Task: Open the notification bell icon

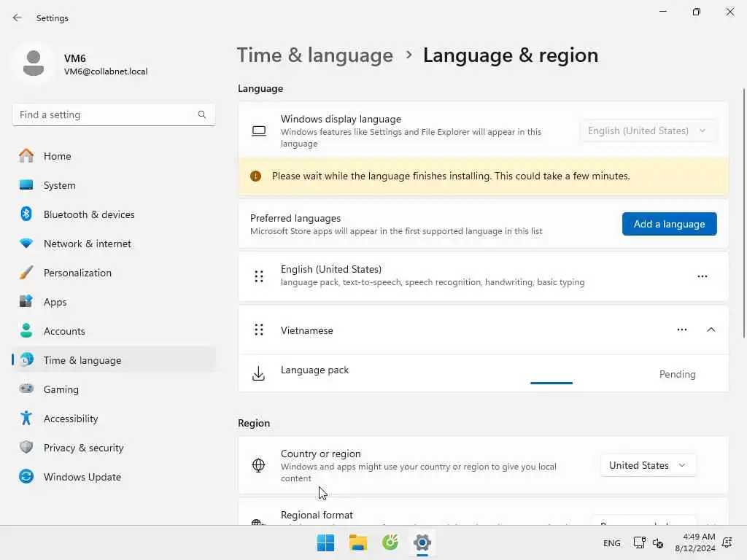Action: click(727, 542)
